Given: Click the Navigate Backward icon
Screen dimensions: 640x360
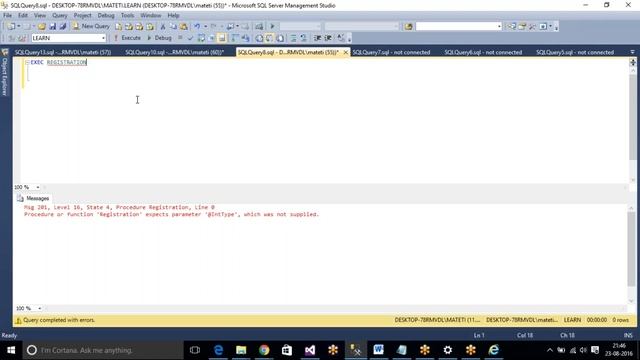Looking at the screenshot, I should 231,27.
